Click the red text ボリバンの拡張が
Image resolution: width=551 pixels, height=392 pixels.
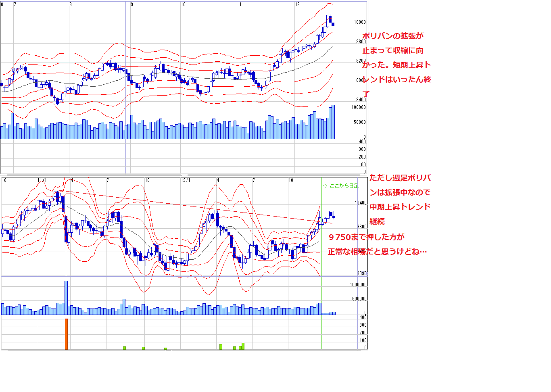click(393, 36)
